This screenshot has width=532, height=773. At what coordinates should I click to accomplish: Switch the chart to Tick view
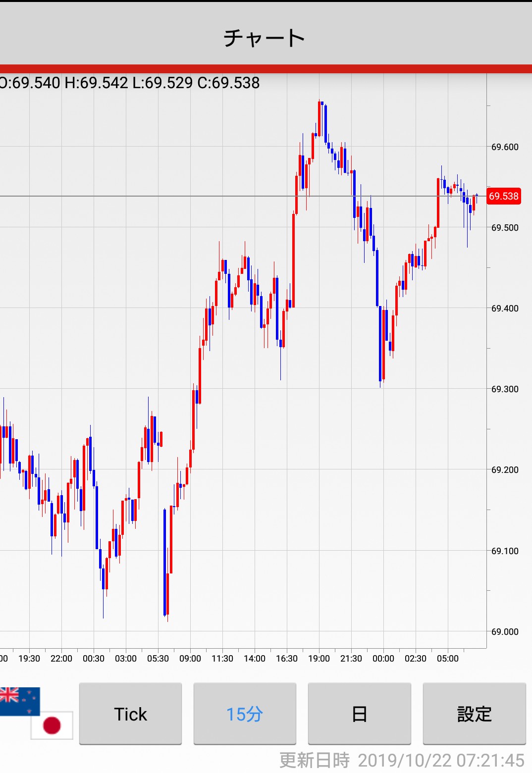[x=130, y=714]
